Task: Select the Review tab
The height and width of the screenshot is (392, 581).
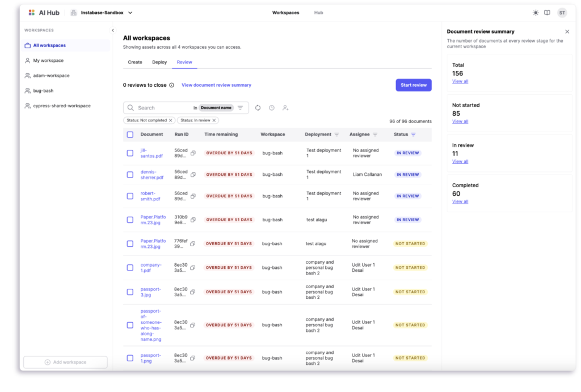Action: click(184, 62)
